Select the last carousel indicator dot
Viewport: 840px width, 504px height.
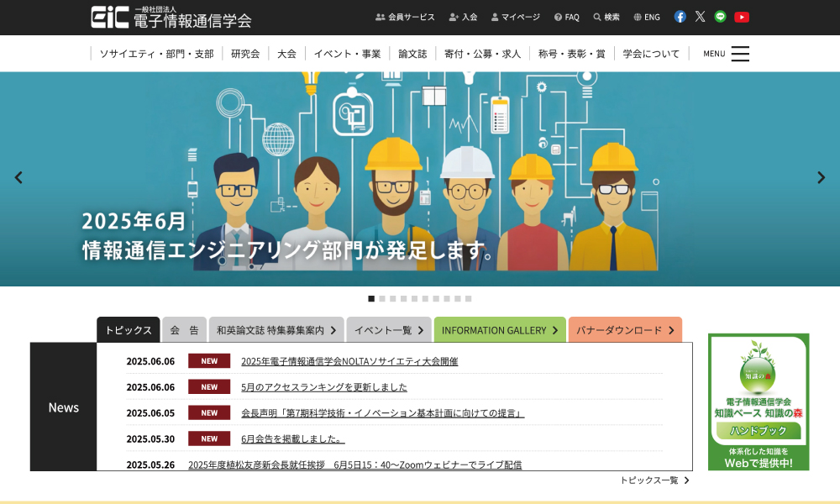click(x=469, y=298)
